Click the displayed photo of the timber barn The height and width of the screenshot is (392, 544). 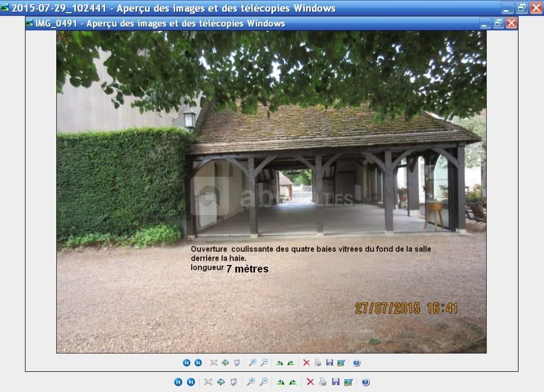pyautogui.click(x=271, y=191)
